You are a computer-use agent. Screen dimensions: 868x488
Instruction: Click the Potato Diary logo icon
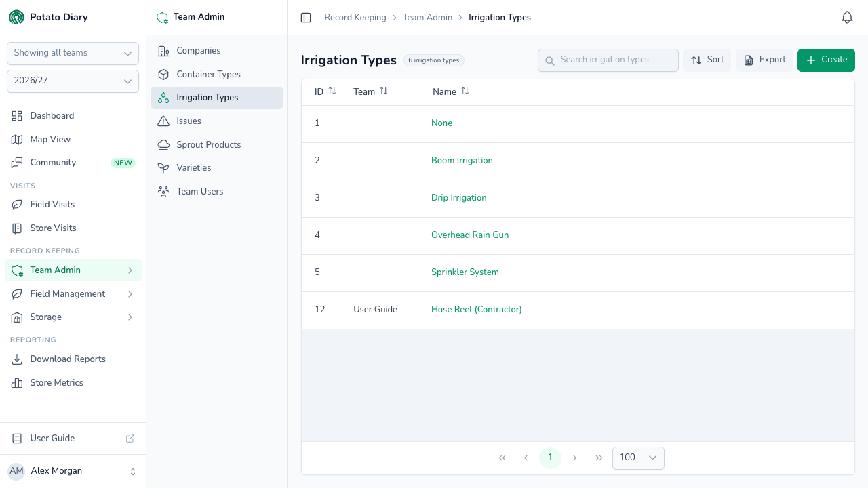16,17
